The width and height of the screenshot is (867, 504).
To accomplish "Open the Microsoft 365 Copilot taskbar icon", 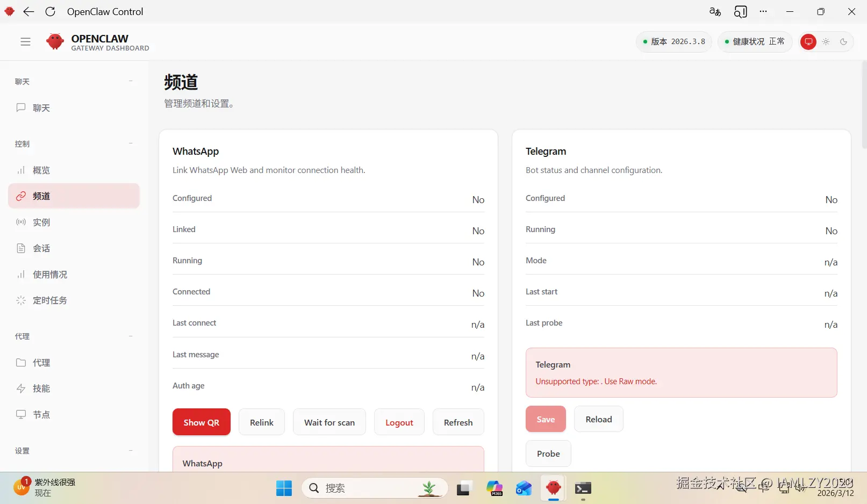I will tap(494, 488).
